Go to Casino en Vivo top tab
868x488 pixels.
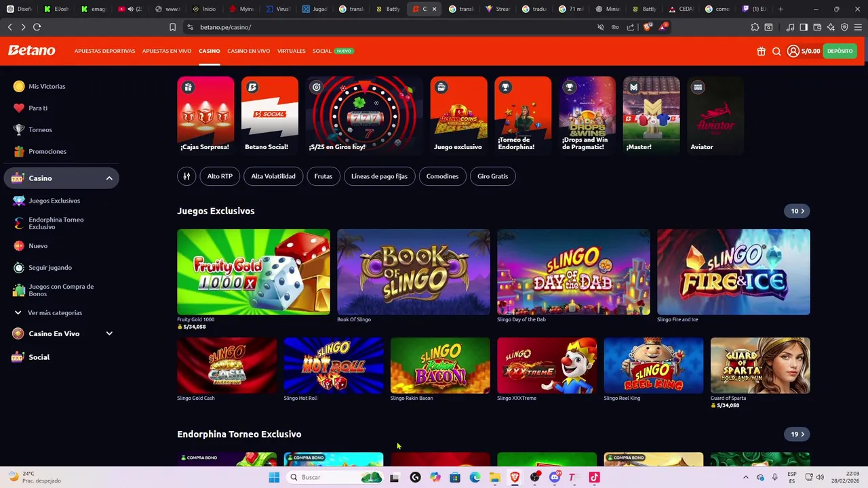pyautogui.click(x=248, y=51)
